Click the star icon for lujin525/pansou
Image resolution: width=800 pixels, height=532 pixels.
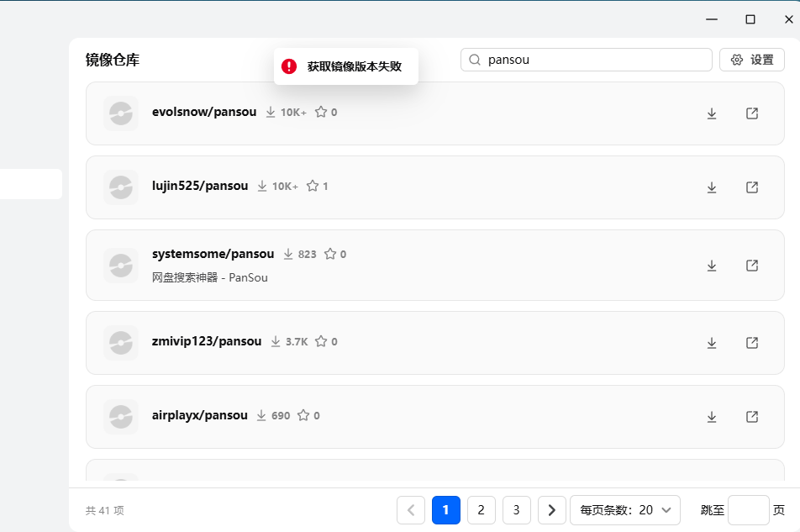[313, 186]
